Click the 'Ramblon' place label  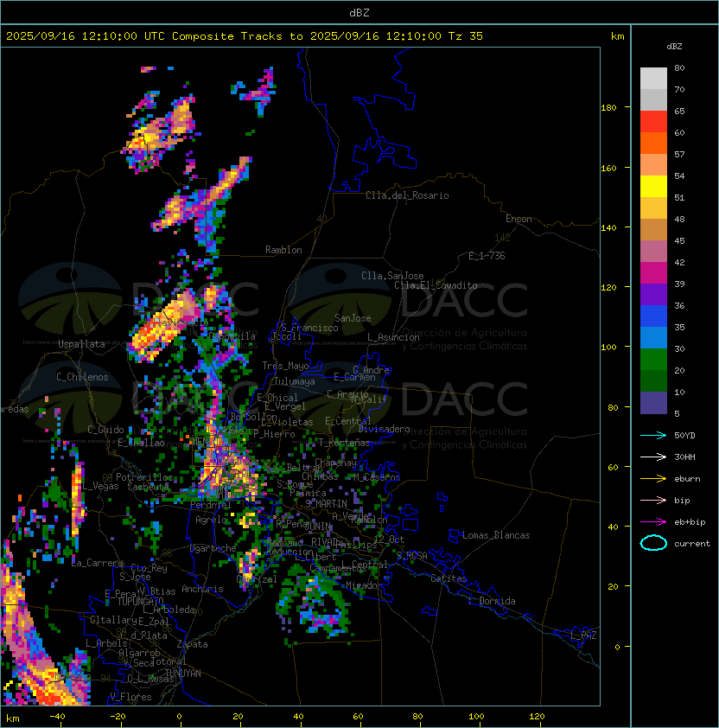283,250
